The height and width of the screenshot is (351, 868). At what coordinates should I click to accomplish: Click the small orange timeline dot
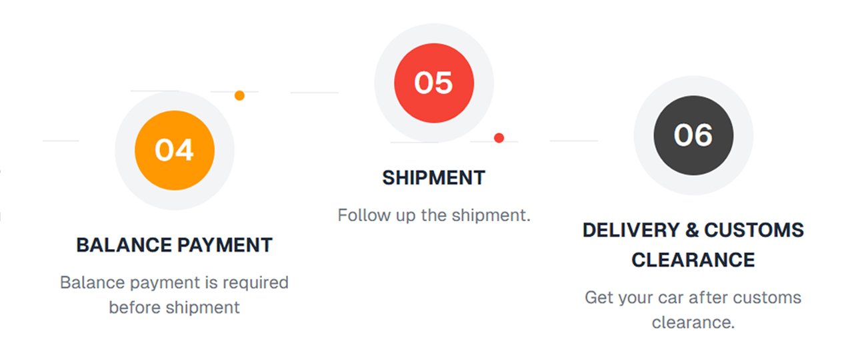click(x=239, y=95)
